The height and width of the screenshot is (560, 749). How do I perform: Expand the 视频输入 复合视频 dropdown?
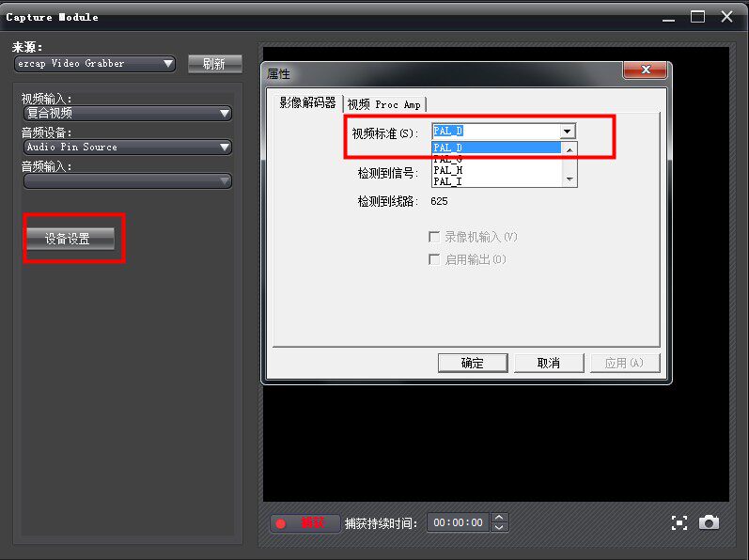pos(128,113)
